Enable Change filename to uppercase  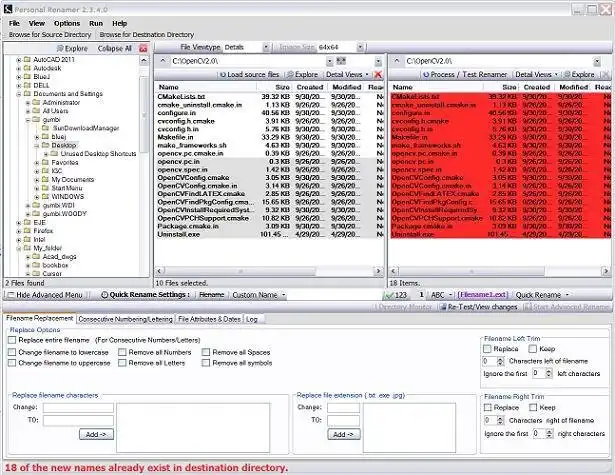pos(12,363)
